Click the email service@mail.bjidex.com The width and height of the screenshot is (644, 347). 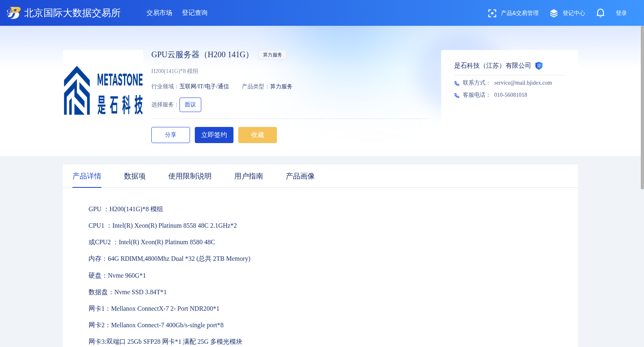click(x=523, y=83)
